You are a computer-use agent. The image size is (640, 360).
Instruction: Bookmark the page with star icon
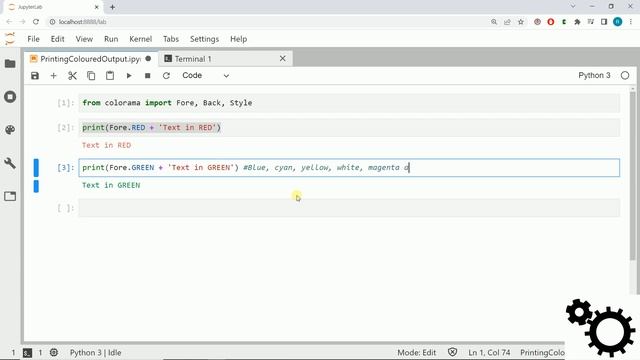pyautogui.click(x=521, y=22)
